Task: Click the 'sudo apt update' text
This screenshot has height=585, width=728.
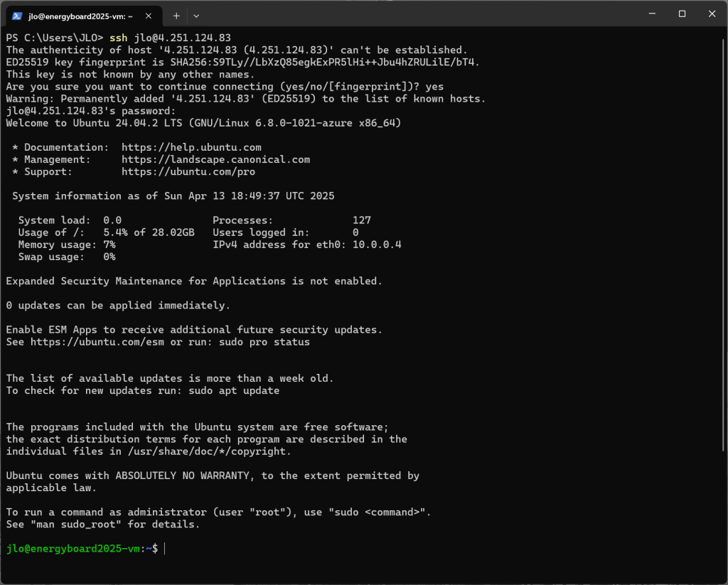Action: (234, 390)
